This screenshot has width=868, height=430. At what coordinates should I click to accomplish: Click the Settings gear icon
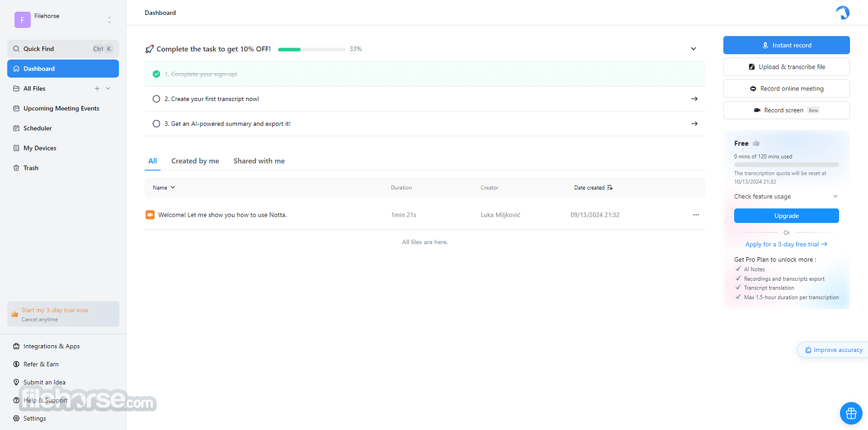coord(16,418)
